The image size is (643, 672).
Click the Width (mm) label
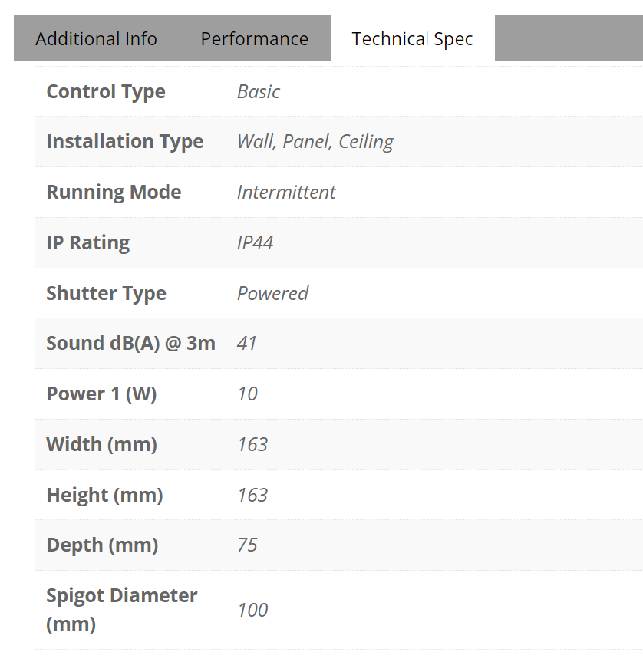click(101, 445)
